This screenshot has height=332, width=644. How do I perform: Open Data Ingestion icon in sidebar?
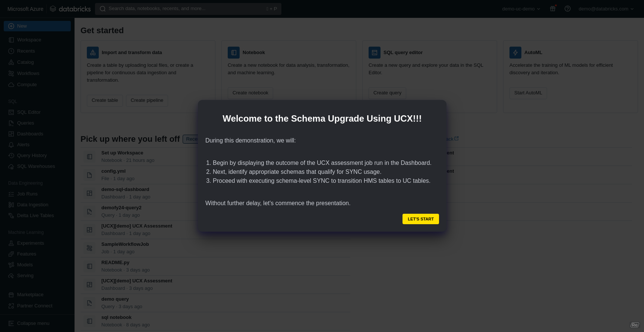[x=11, y=205]
